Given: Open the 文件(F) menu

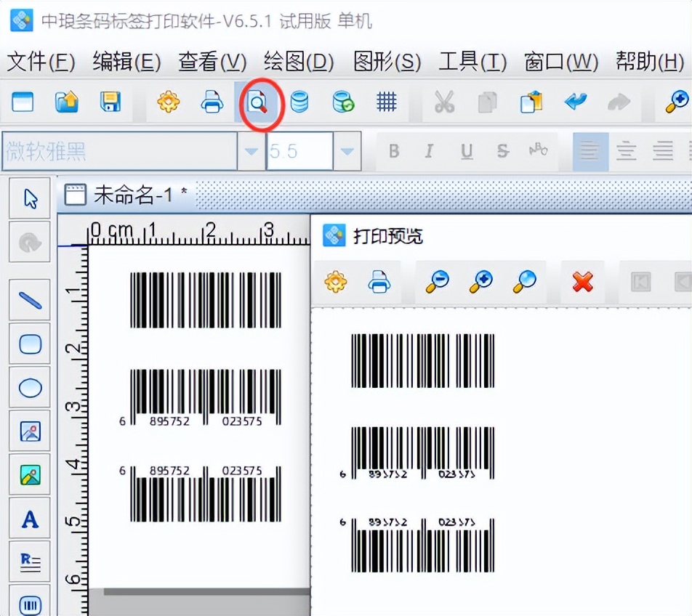Looking at the screenshot, I should pyautogui.click(x=41, y=61).
